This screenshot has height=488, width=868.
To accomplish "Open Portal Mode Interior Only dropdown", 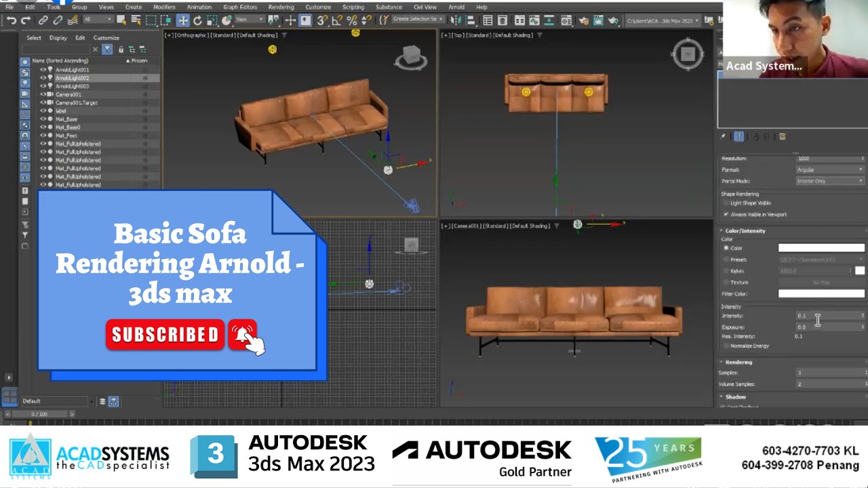I will coord(830,181).
